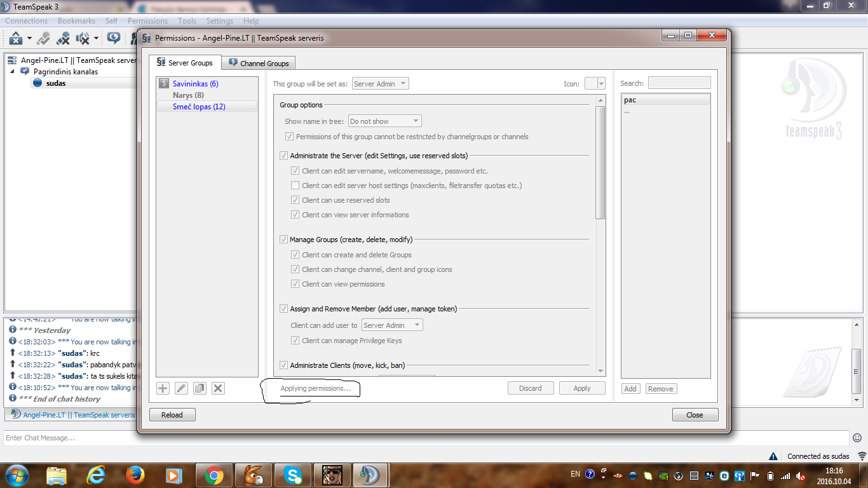868x488 pixels.
Task: Click the mute speakers icon in the toolbar
Action: tap(83, 39)
